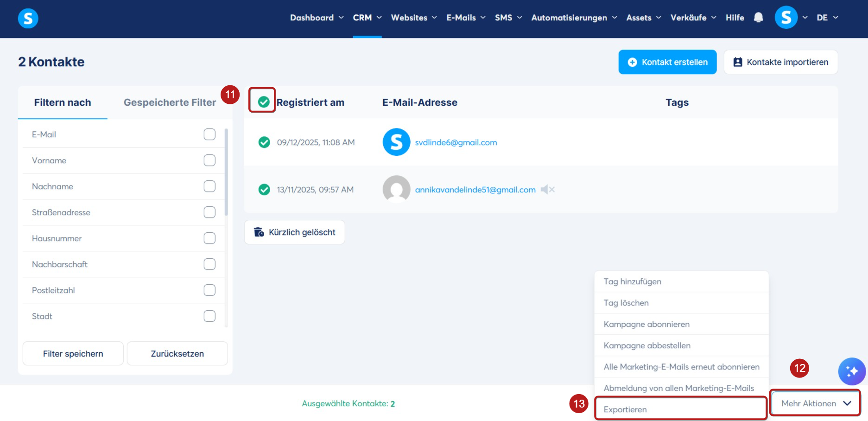Viewport: 868px width, 421px height.
Task: Click the 13/11/2025, 09:57 AM date
Action: coord(315,190)
